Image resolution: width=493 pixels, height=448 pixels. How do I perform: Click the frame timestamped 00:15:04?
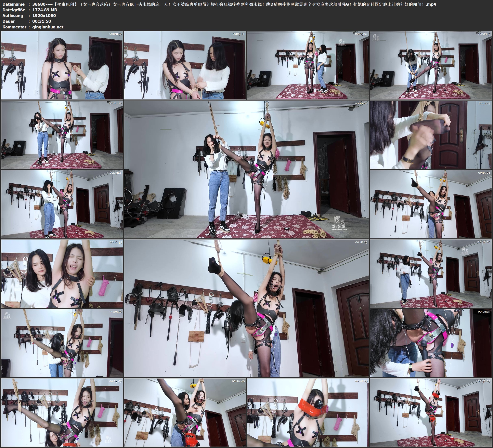pyautogui.click(x=431, y=204)
